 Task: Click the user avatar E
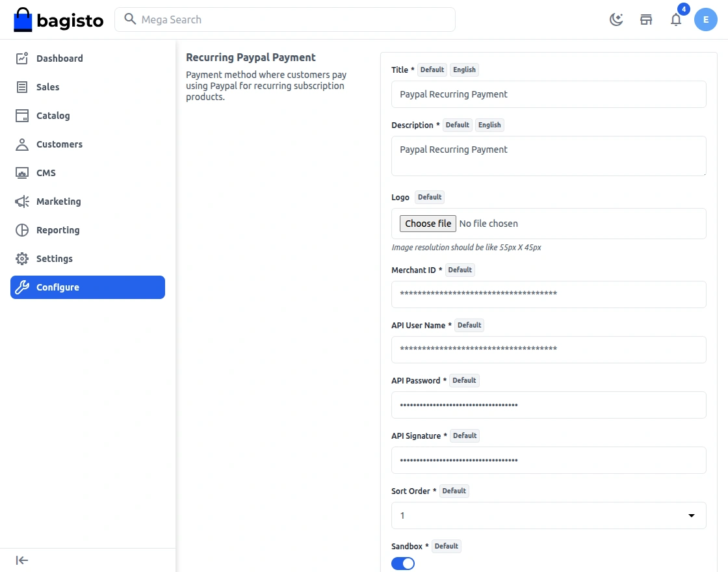point(706,19)
